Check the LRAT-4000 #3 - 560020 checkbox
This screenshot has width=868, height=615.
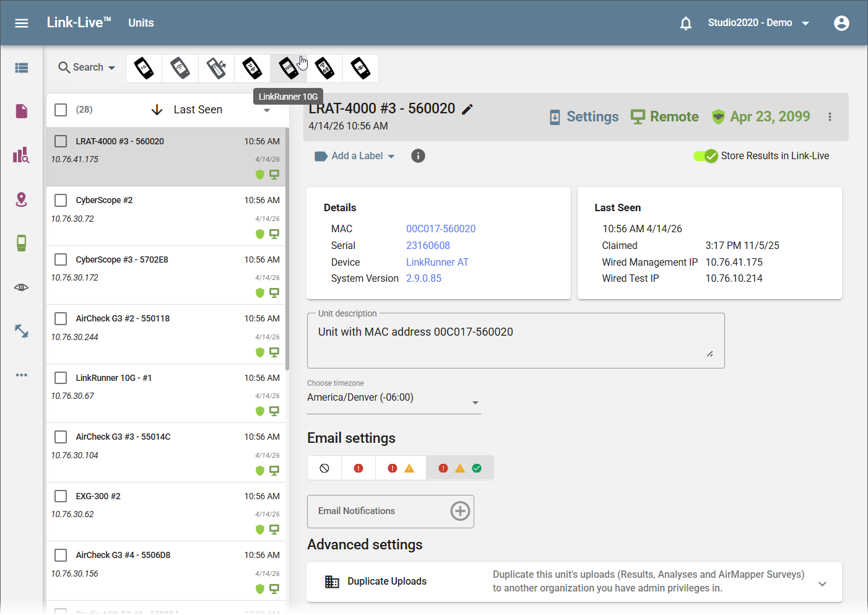pos(61,141)
